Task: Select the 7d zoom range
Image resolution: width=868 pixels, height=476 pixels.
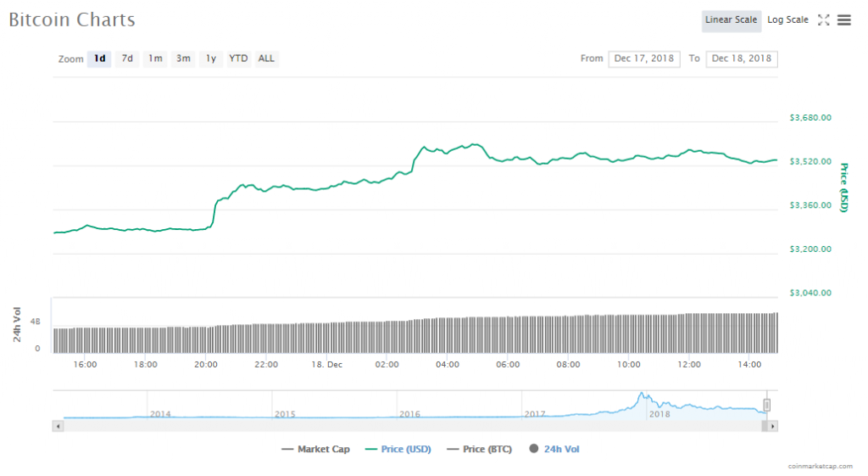Action: pos(127,59)
